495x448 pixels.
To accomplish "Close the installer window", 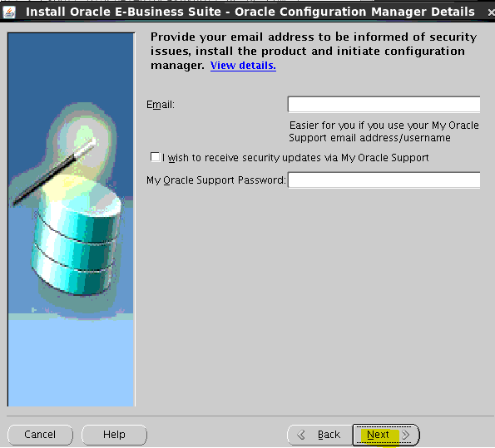I will click(491, 12).
